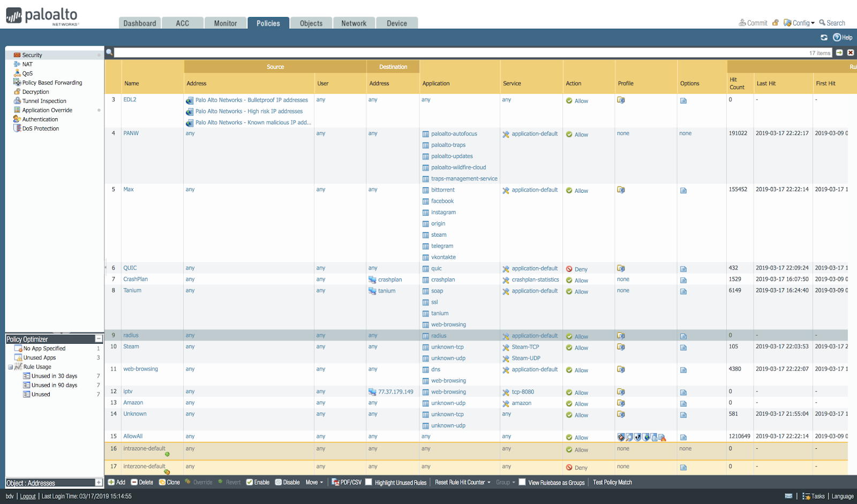Sort by the Hit Count column

(x=736, y=83)
